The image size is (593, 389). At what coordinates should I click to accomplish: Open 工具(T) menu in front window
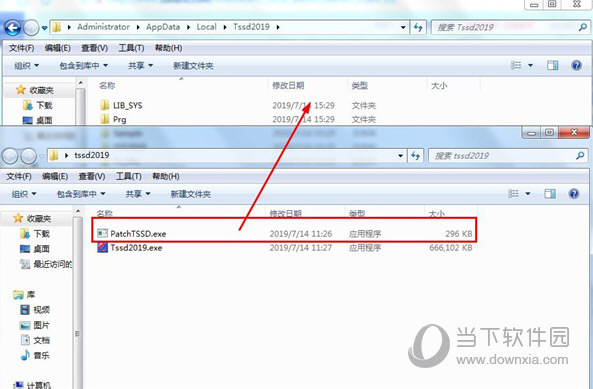129,177
